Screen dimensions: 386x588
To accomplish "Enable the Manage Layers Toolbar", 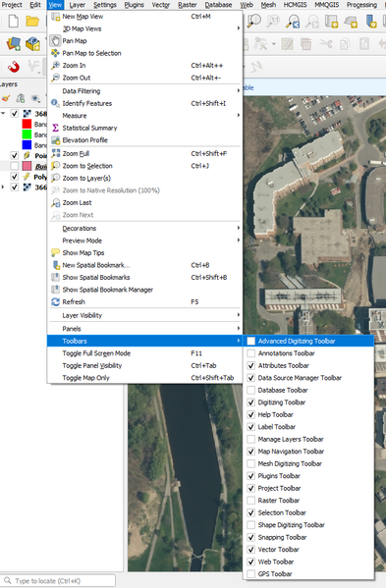I will pyautogui.click(x=251, y=439).
